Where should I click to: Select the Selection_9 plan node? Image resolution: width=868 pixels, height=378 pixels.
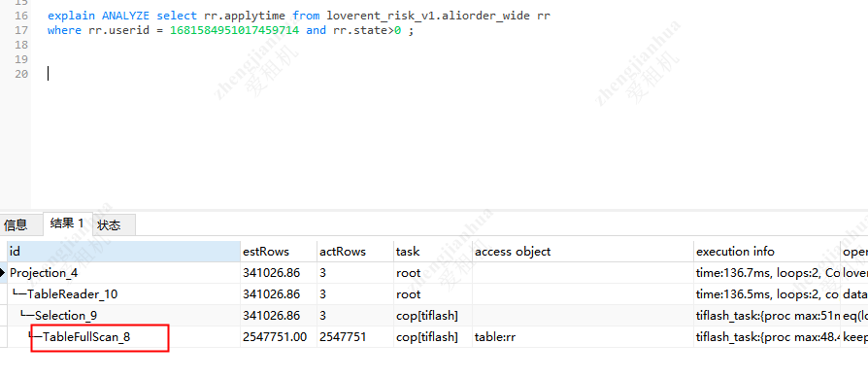coord(66,316)
